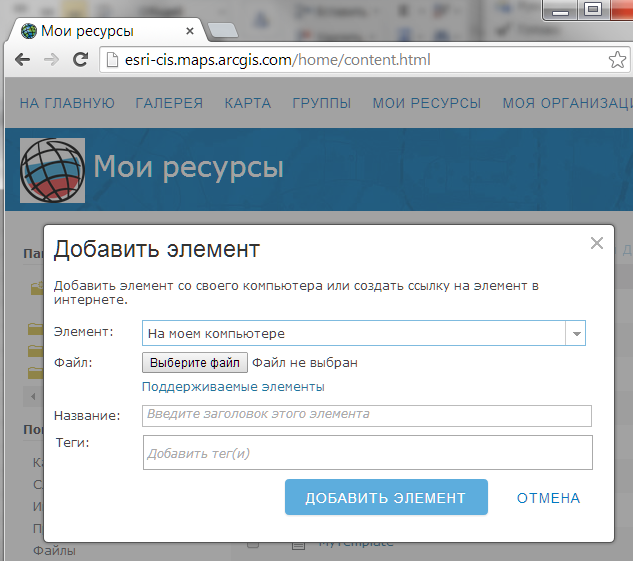Click the Название title input field

tap(367, 415)
